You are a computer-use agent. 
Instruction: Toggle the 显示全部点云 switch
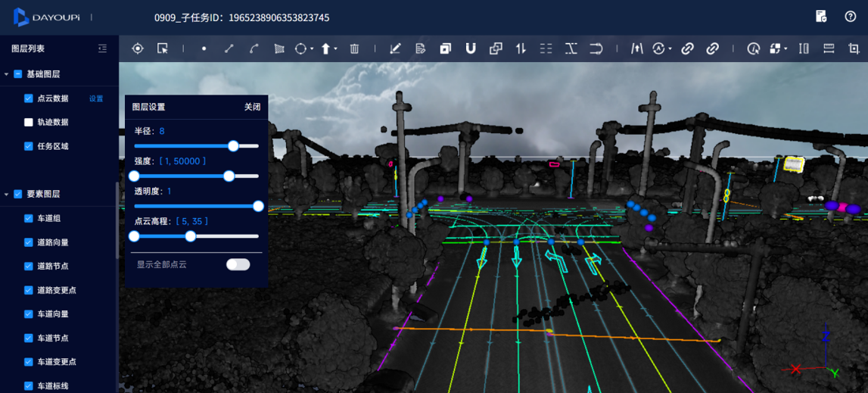238,264
